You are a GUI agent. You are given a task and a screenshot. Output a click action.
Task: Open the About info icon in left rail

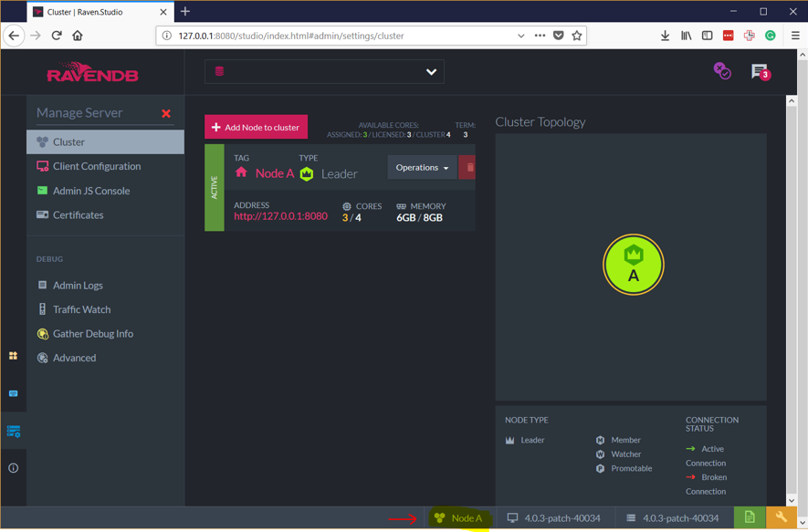pyautogui.click(x=14, y=468)
